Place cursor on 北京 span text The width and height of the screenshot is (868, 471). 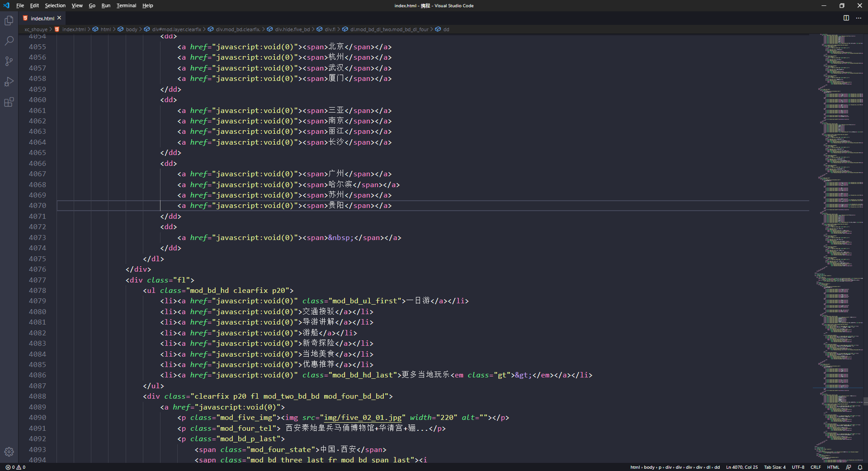[336, 47]
